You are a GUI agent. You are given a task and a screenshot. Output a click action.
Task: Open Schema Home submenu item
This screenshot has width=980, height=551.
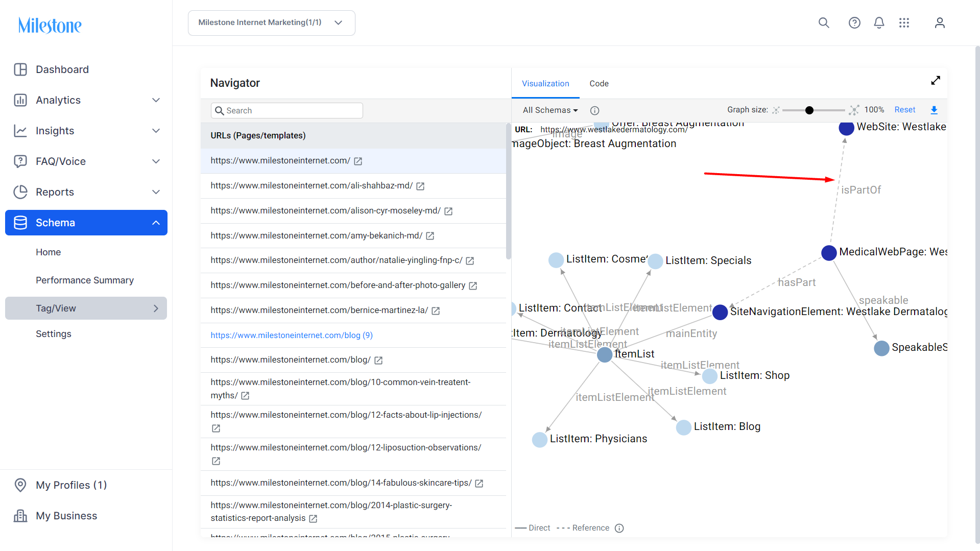[x=49, y=252]
